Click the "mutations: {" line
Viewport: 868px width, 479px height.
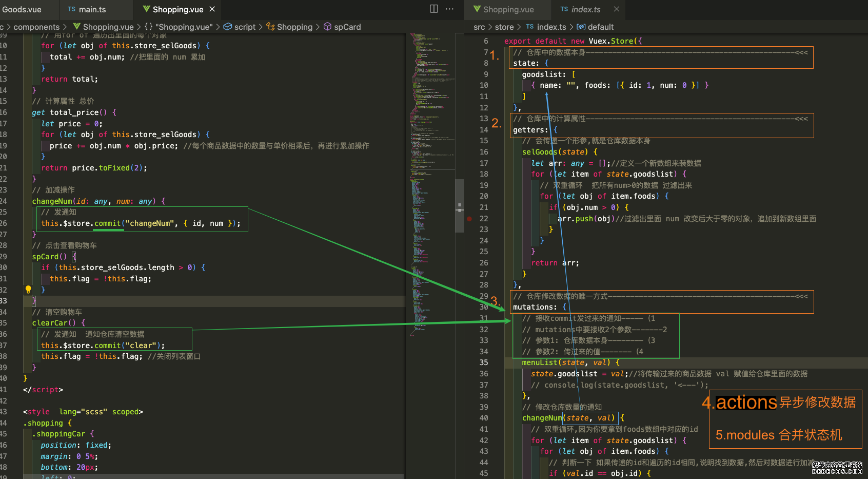[x=540, y=307]
